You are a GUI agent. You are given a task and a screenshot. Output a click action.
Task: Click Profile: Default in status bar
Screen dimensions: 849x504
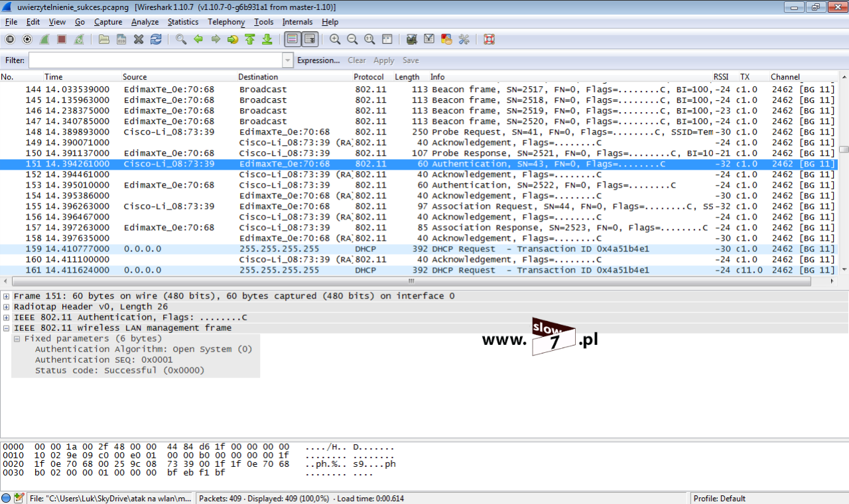(719, 498)
